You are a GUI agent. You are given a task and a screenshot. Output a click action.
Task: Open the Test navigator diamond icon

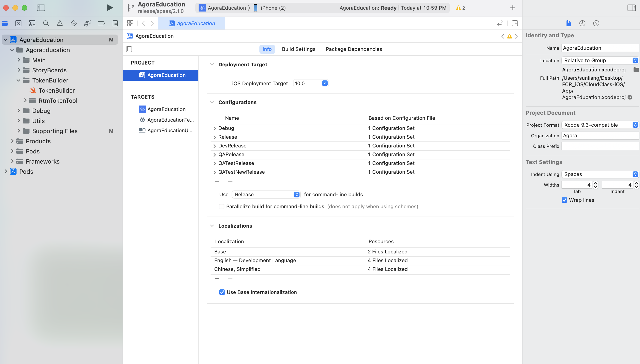click(x=73, y=23)
